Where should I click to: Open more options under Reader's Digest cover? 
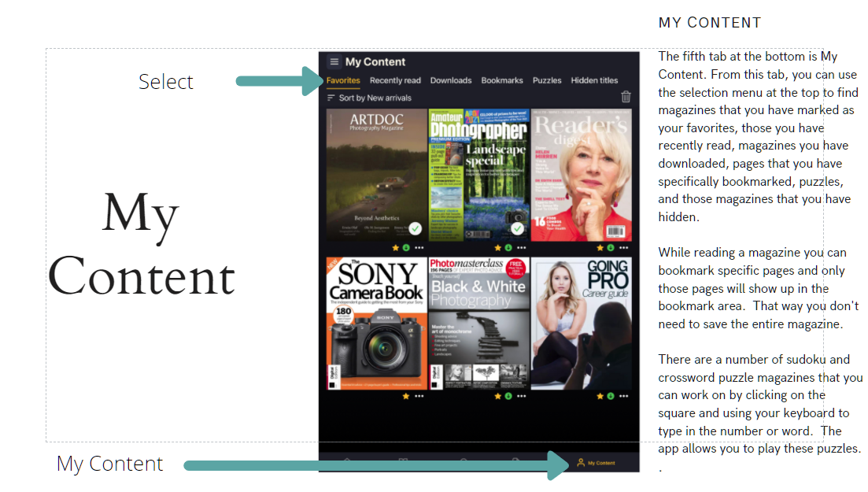pyautogui.click(x=624, y=248)
